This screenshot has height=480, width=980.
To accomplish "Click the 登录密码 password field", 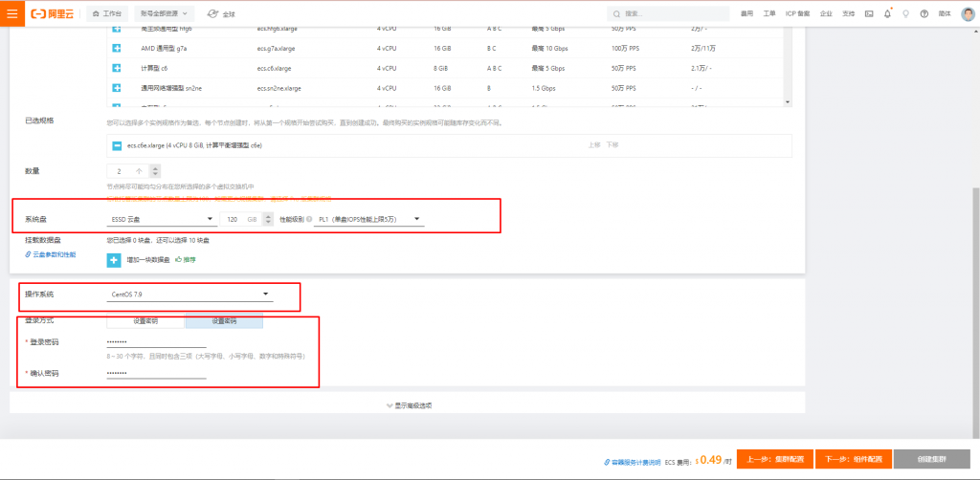I will (156, 341).
